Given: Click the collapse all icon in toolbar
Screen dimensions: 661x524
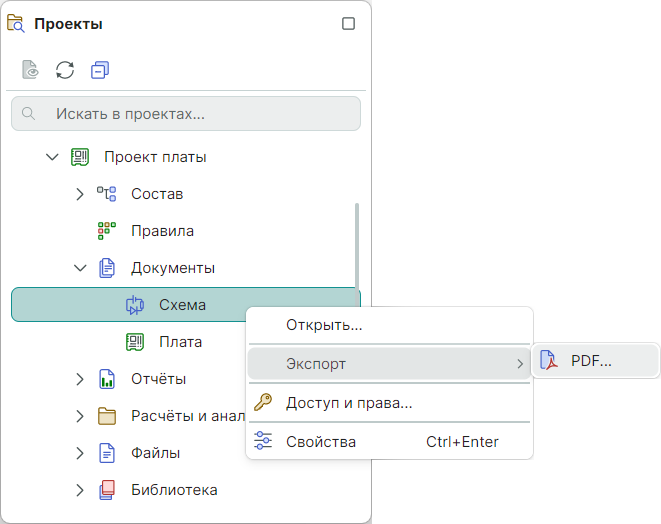Looking at the screenshot, I should click(99, 70).
